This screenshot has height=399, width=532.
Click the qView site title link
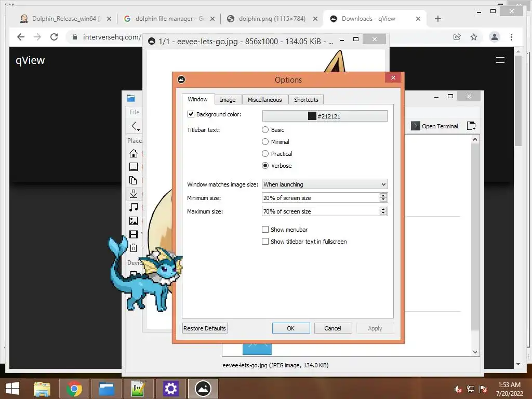30,60
